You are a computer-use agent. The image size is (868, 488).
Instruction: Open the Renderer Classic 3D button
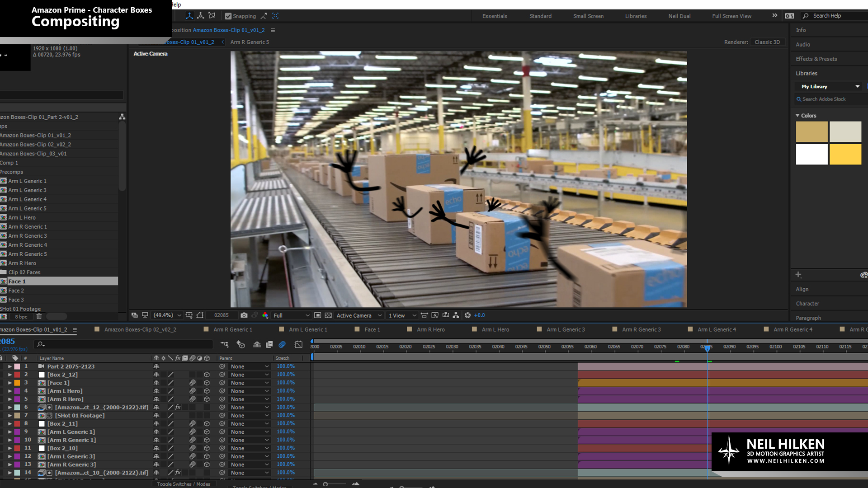pos(767,42)
